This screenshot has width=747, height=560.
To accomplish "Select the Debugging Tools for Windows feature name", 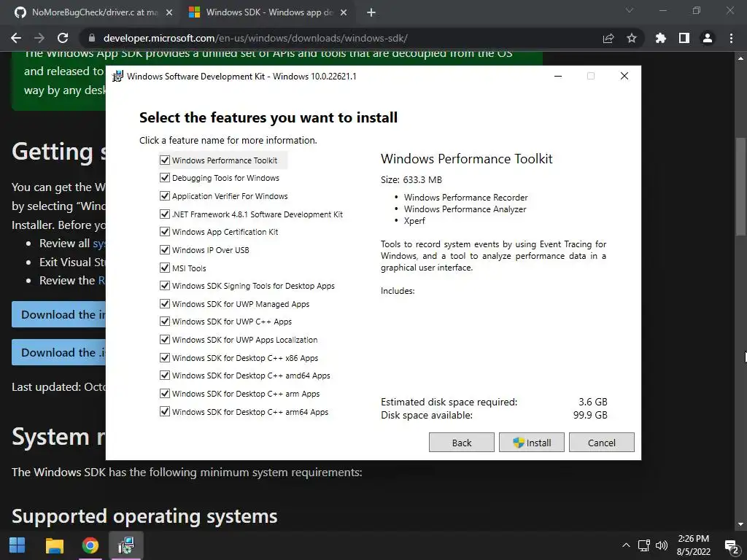I will pyautogui.click(x=226, y=178).
